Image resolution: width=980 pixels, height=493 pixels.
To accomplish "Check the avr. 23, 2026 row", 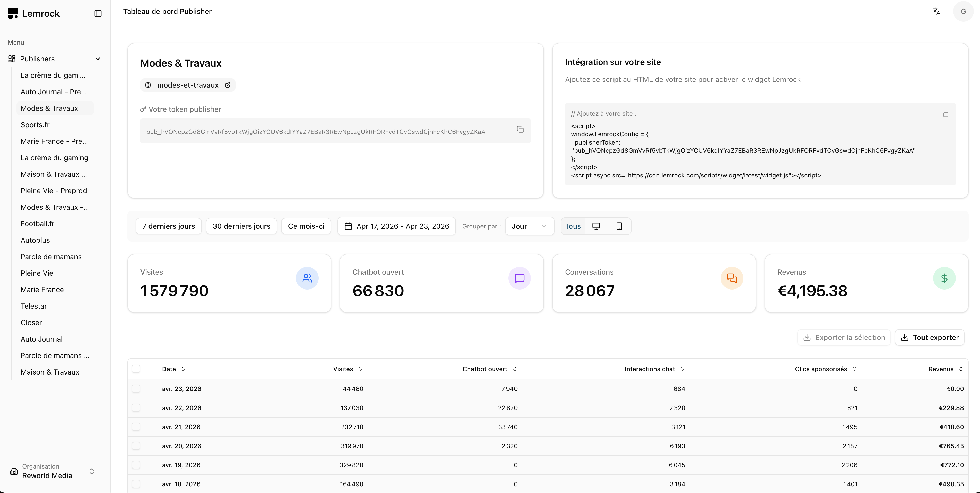I will click(x=136, y=388).
